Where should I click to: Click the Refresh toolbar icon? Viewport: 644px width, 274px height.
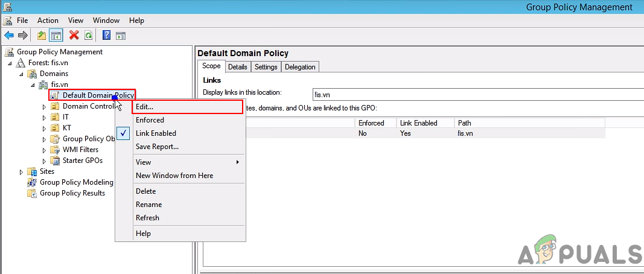click(88, 36)
